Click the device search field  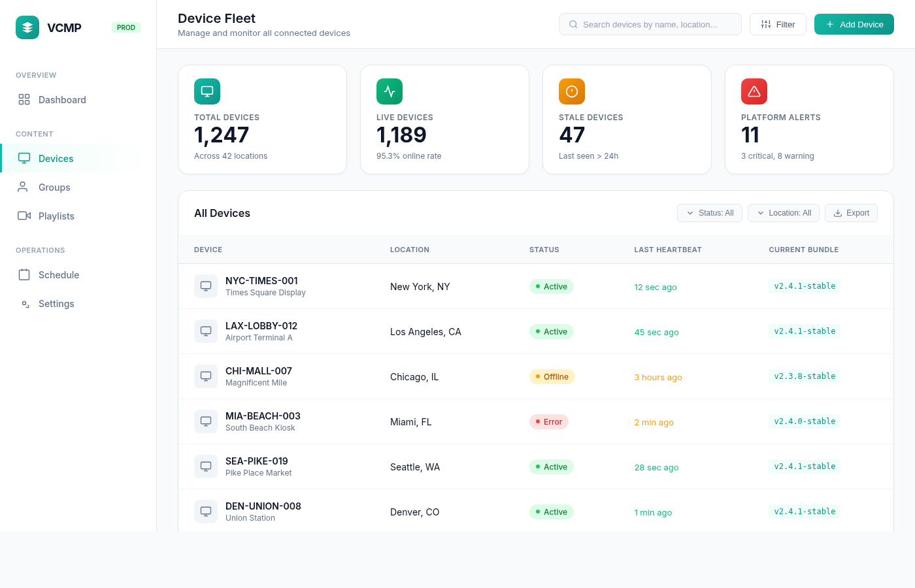tap(650, 24)
